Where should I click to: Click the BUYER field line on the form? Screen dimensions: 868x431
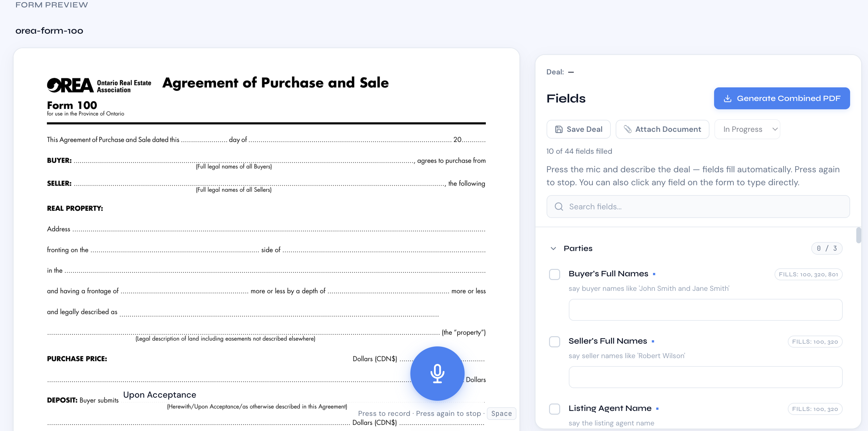pos(244,161)
